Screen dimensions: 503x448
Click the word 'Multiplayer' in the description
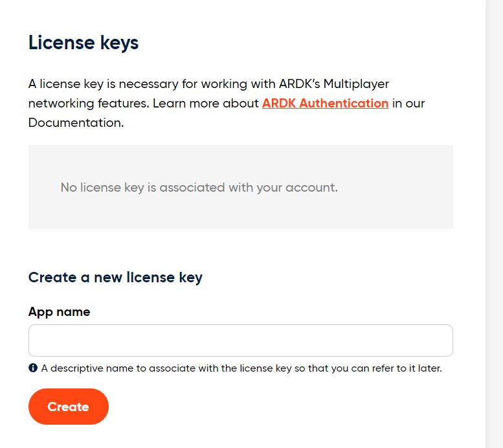pos(356,84)
